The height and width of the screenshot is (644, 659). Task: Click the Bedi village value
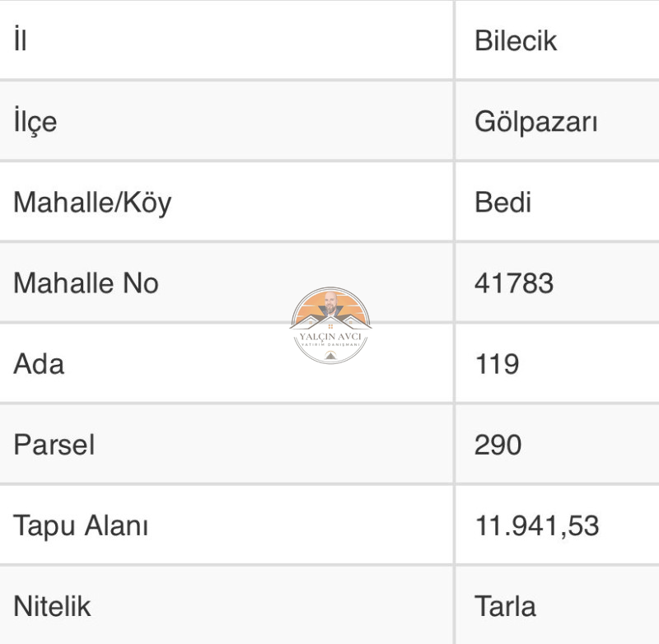[x=502, y=202]
